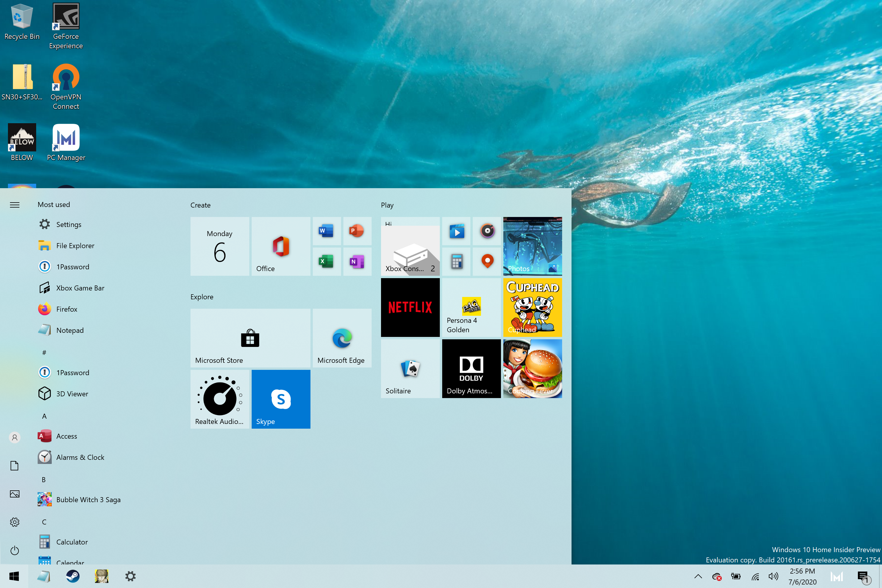Open File Explorer from most used list
The width and height of the screenshot is (882, 588).
[75, 245]
